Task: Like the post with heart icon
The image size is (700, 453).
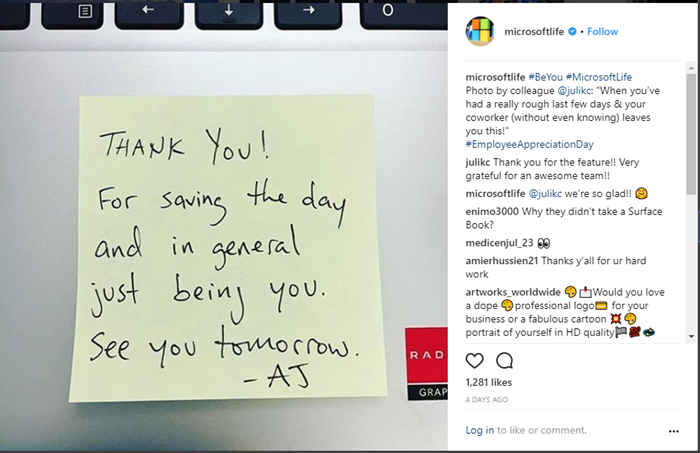Action: 475,361
